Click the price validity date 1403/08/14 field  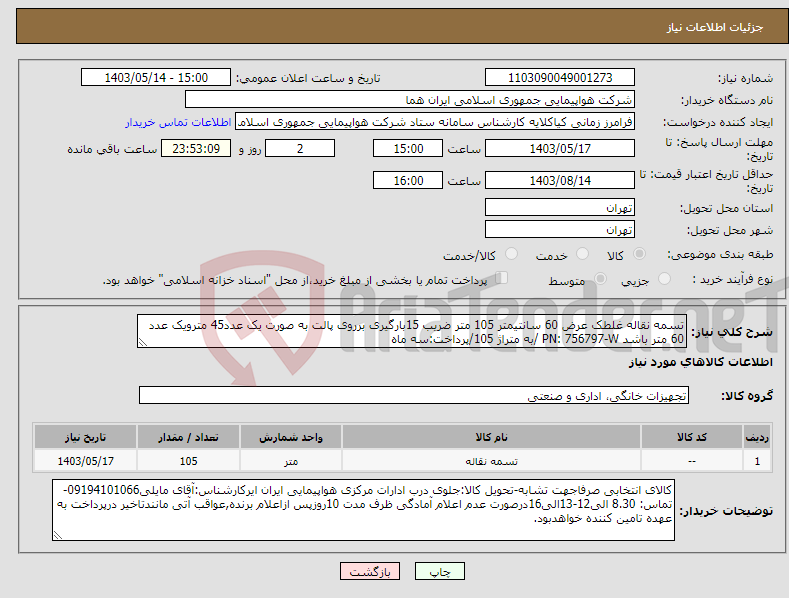[x=560, y=180]
